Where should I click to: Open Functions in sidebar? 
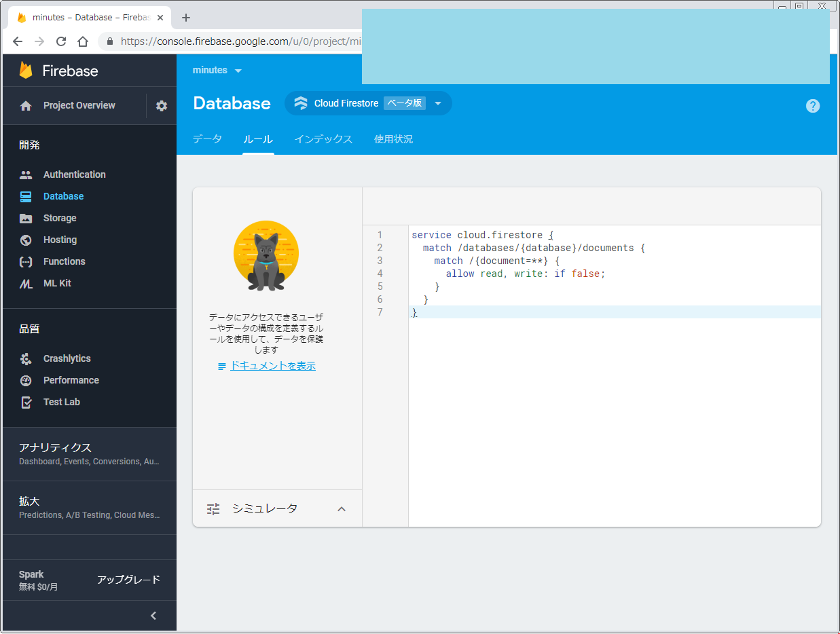pyautogui.click(x=65, y=261)
